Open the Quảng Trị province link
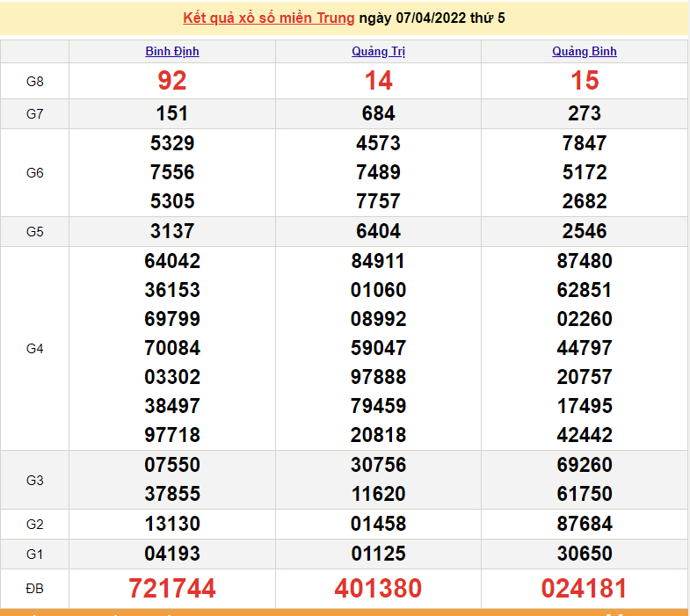 tap(378, 51)
